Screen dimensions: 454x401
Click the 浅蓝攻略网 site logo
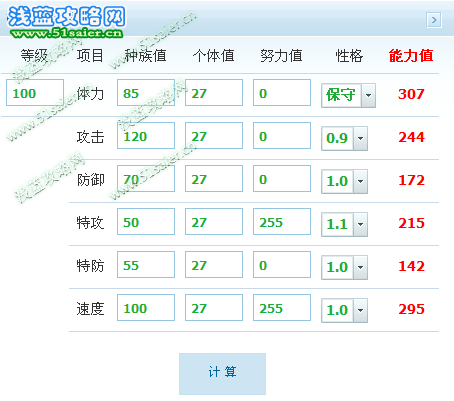(66, 17)
